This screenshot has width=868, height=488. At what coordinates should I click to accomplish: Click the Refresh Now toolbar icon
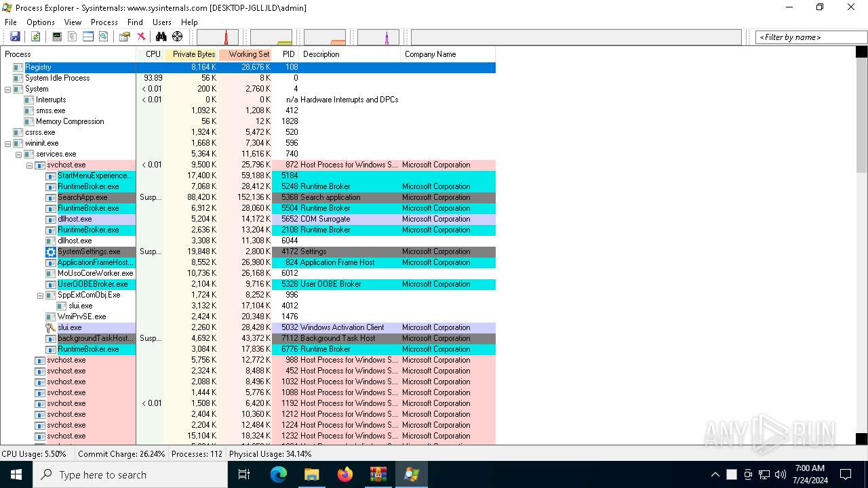[35, 37]
